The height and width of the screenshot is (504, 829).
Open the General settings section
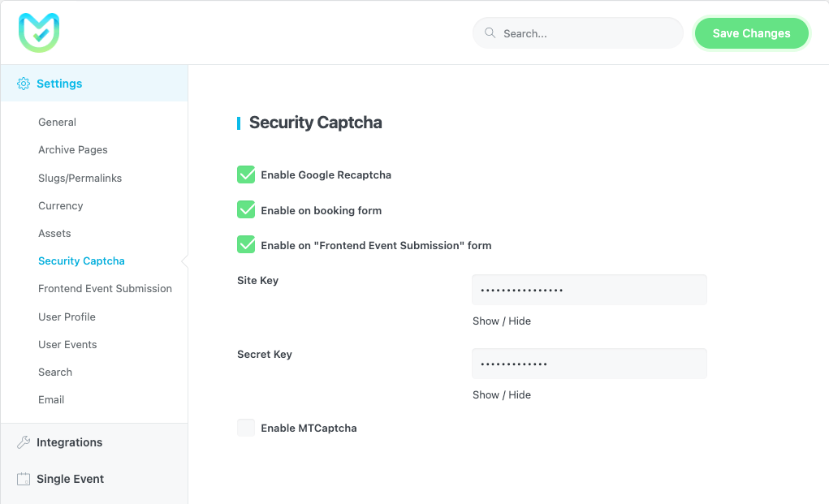pos(57,122)
